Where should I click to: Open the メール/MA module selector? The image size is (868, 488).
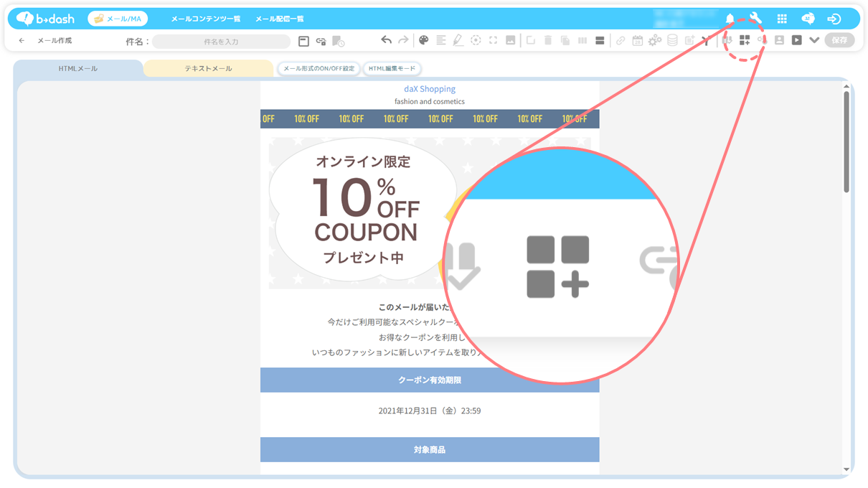coord(118,19)
